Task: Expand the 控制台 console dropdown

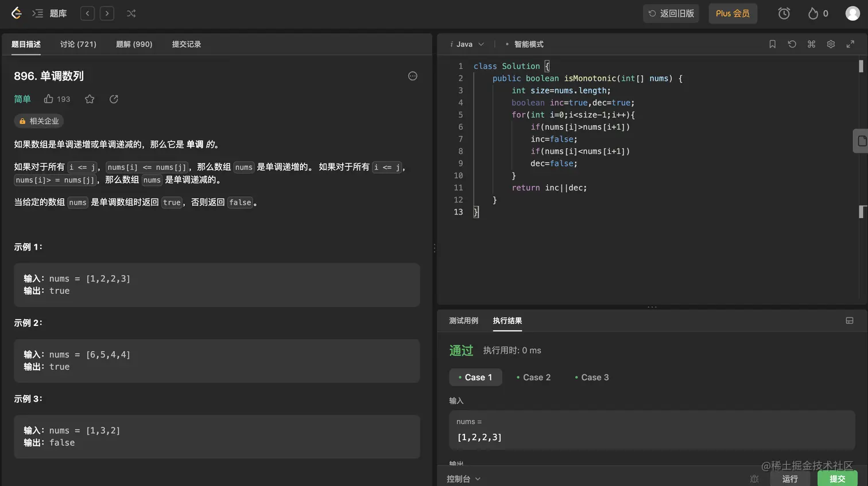Action: coord(463,479)
